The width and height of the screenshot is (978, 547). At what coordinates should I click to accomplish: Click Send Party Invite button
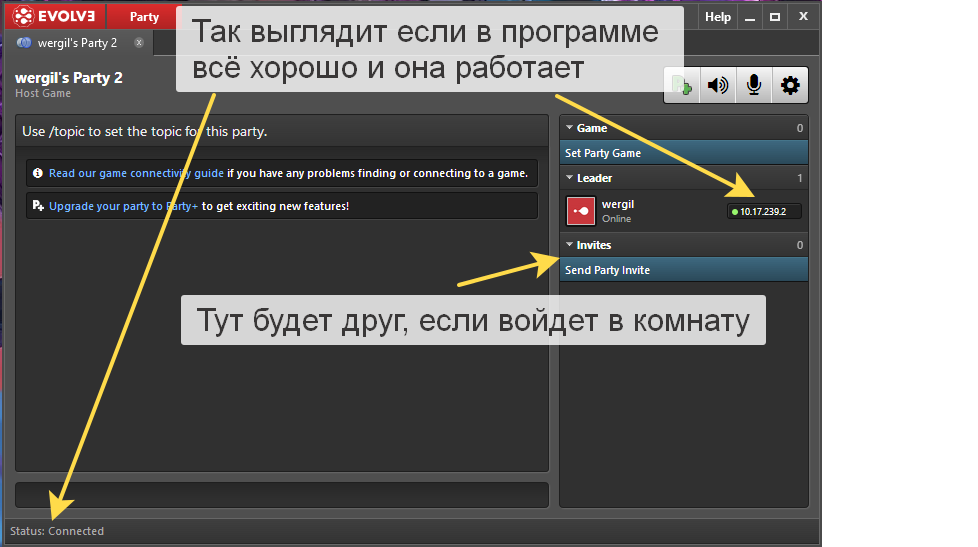[x=684, y=269]
